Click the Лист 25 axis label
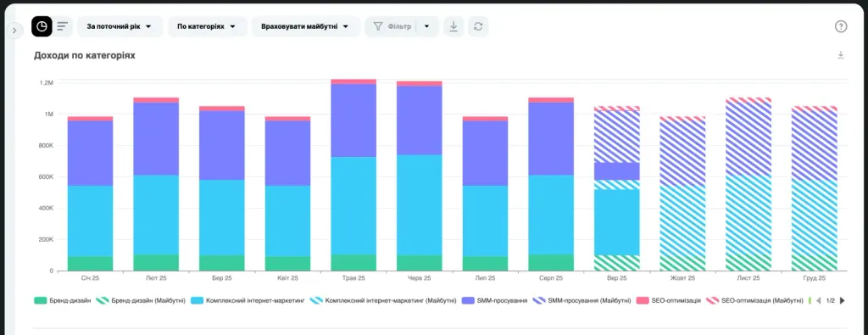 pyautogui.click(x=749, y=278)
